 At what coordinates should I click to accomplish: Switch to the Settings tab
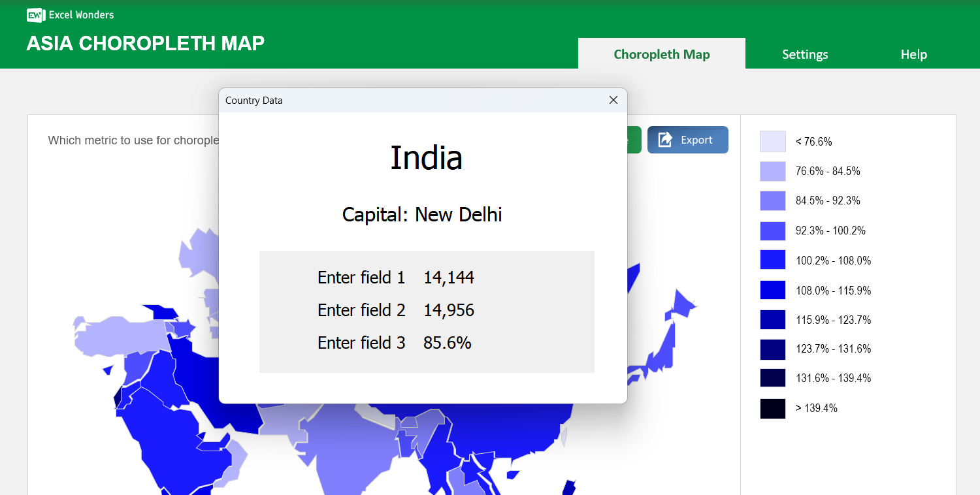point(804,54)
